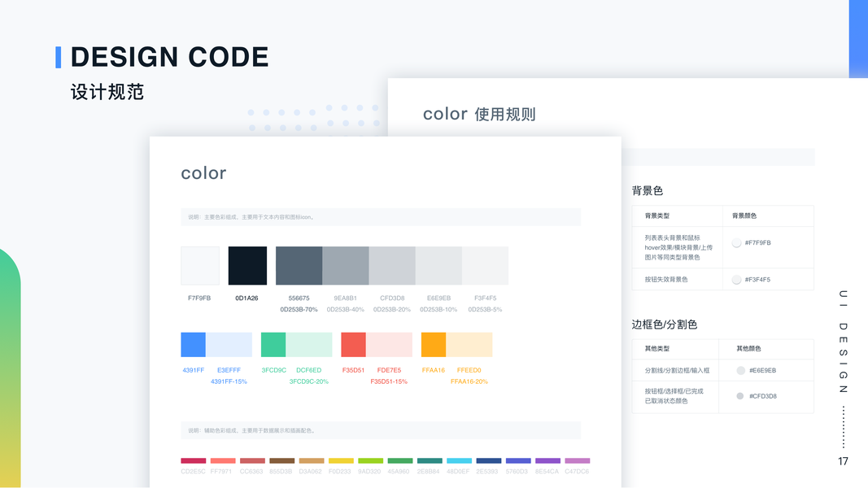The image size is (868, 488).
Task: Click the E6E9EB palette swatch block
Action: coord(438,266)
